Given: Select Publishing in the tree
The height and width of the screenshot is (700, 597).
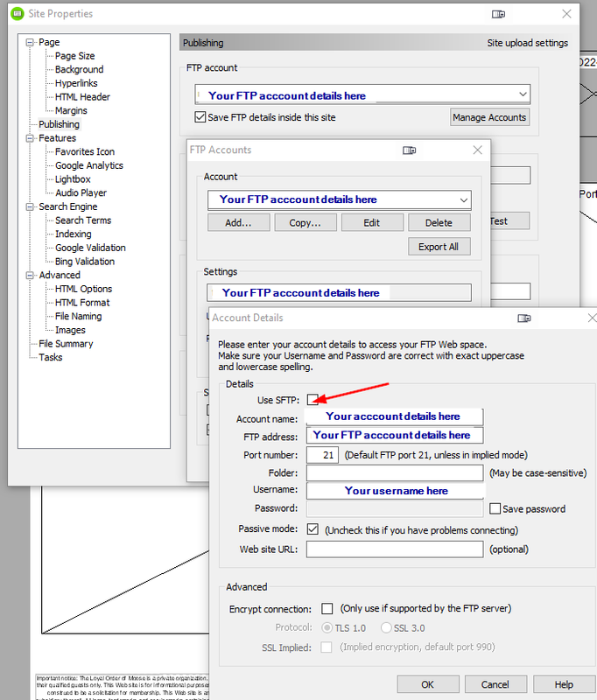Looking at the screenshot, I should tap(59, 124).
